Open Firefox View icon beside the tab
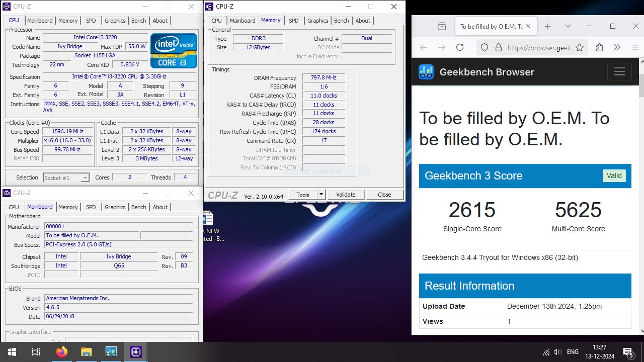The height and width of the screenshot is (362, 644). [441, 26]
